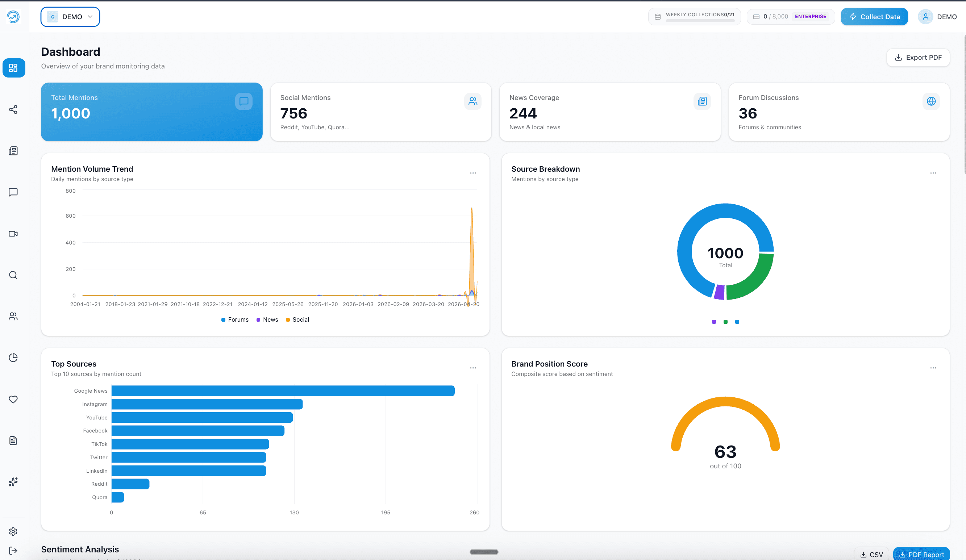Click the ENTERPRISE plan badge
Screen dimensions: 966x560
810,17
